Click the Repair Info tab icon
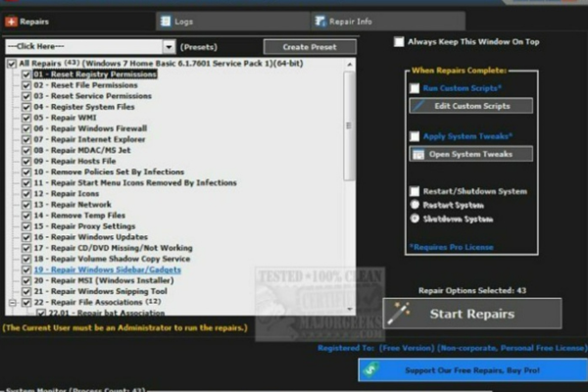Viewport: 588px width, 392px height. coord(320,21)
